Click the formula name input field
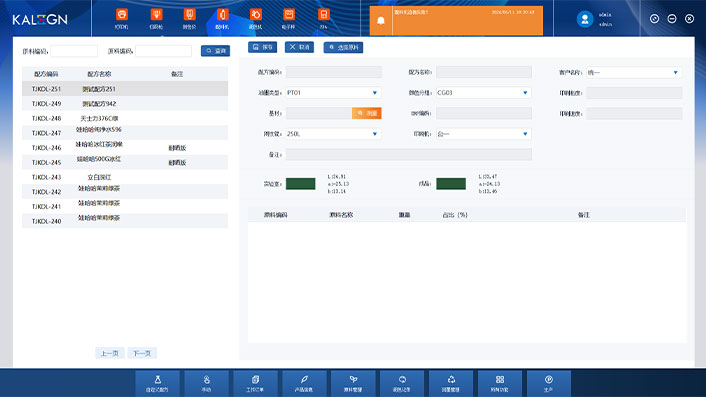The width and height of the screenshot is (706, 397). (x=484, y=72)
